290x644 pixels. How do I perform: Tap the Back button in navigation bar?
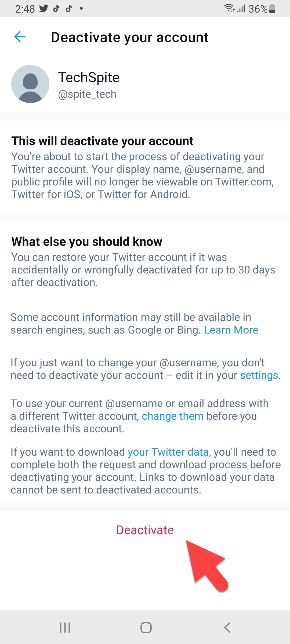(227, 627)
